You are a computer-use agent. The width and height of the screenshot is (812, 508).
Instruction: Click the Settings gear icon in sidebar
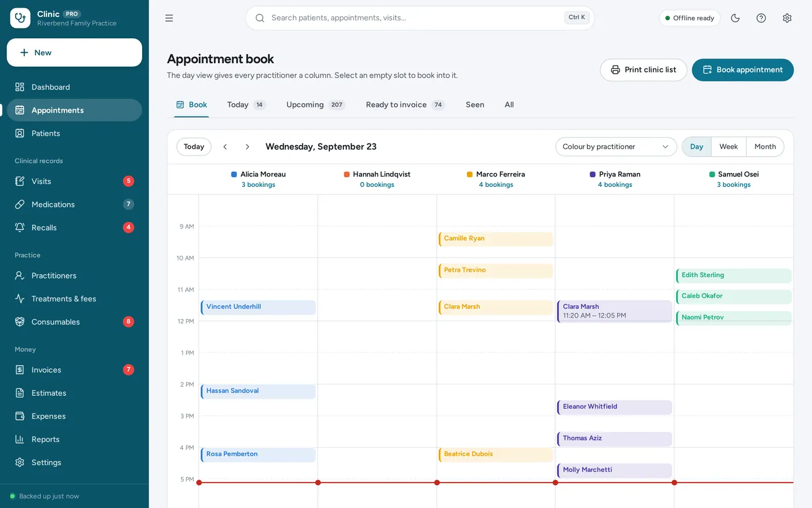pos(20,463)
